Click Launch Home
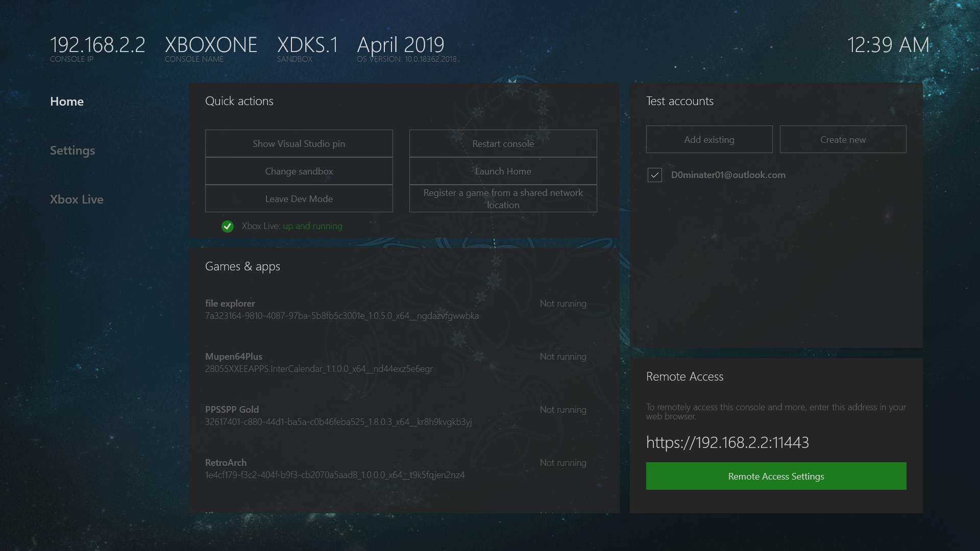980x551 pixels. pyautogui.click(x=503, y=171)
